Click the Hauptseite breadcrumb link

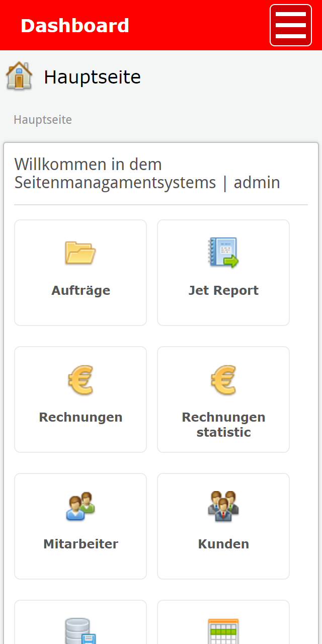click(43, 120)
